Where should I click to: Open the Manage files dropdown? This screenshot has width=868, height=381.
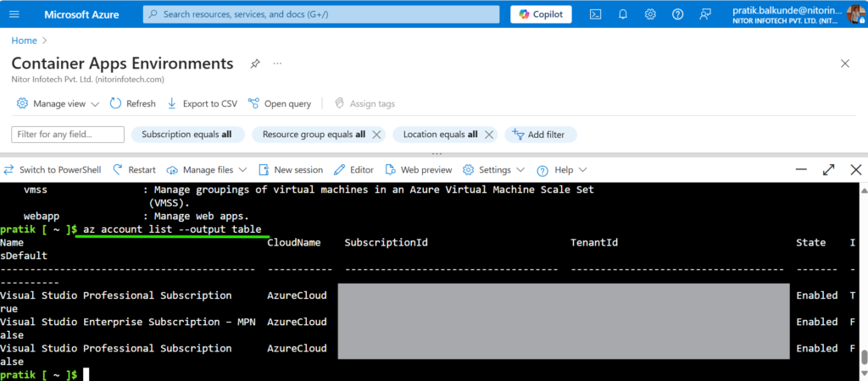coord(207,170)
